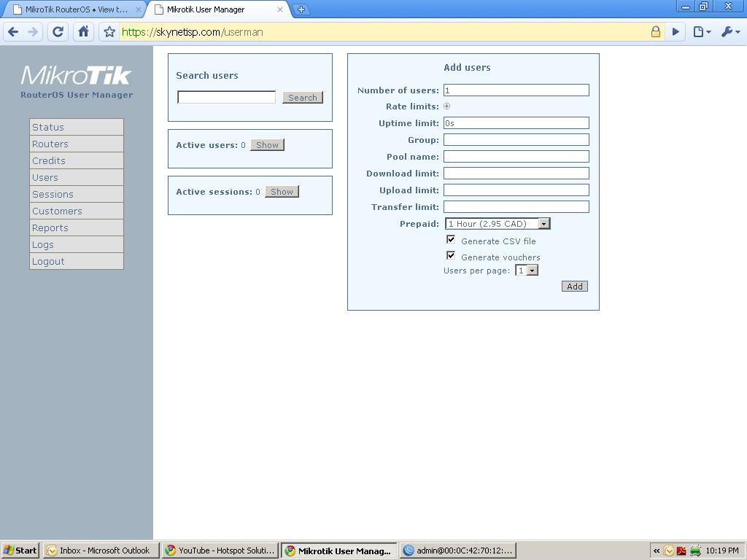The width and height of the screenshot is (747, 560).
Task: Open the page menu icon
Action: pyautogui.click(x=702, y=32)
